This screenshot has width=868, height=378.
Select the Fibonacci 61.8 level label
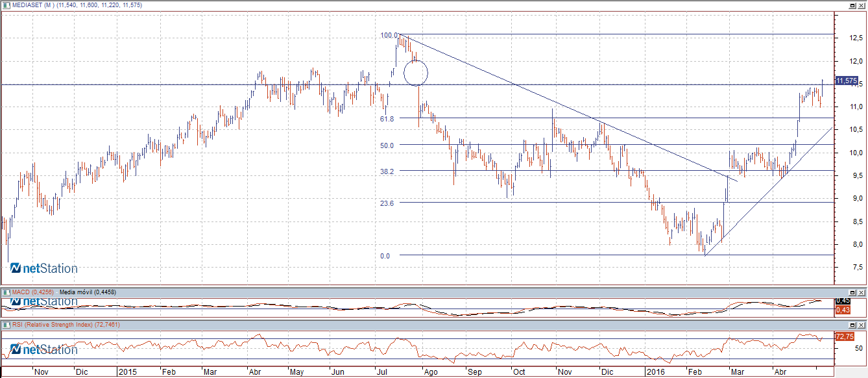coord(387,119)
